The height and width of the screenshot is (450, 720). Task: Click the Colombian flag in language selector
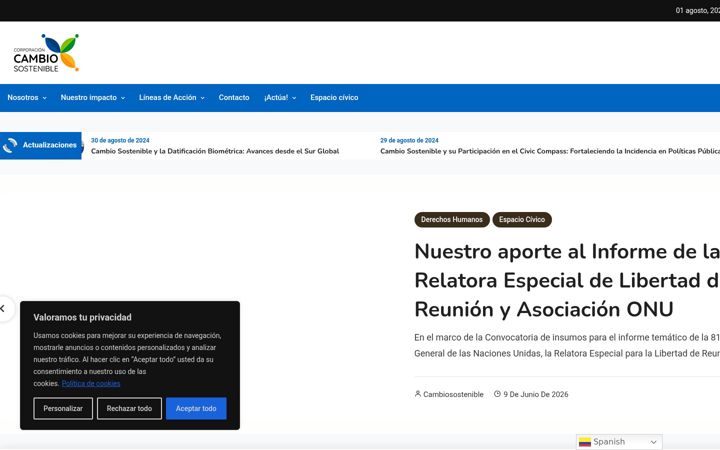(x=585, y=442)
